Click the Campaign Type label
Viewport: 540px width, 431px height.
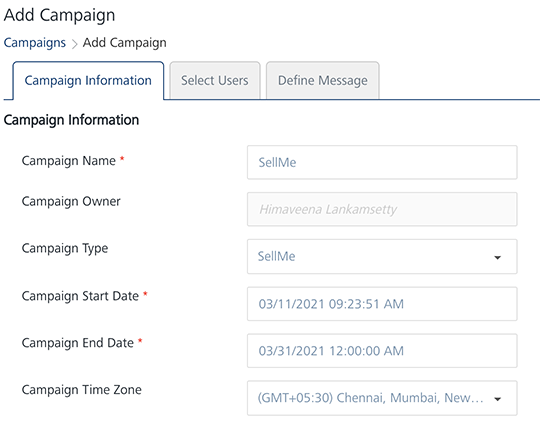tap(65, 249)
